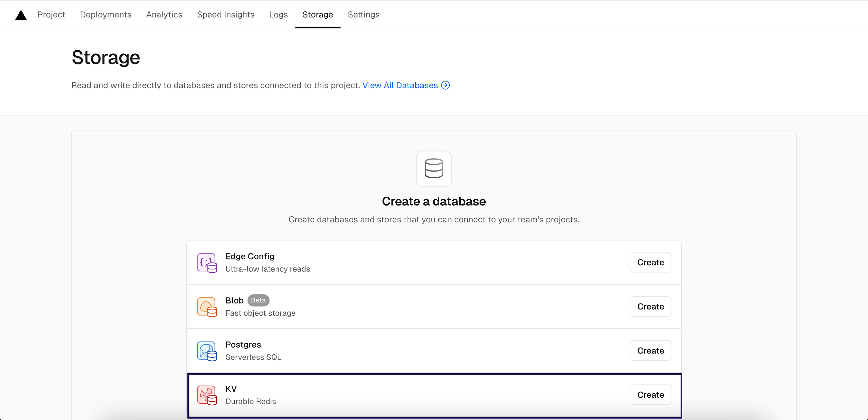This screenshot has width=868, height=420.
Task: Create a Postgres database
Action: click(x=650, y=351)
